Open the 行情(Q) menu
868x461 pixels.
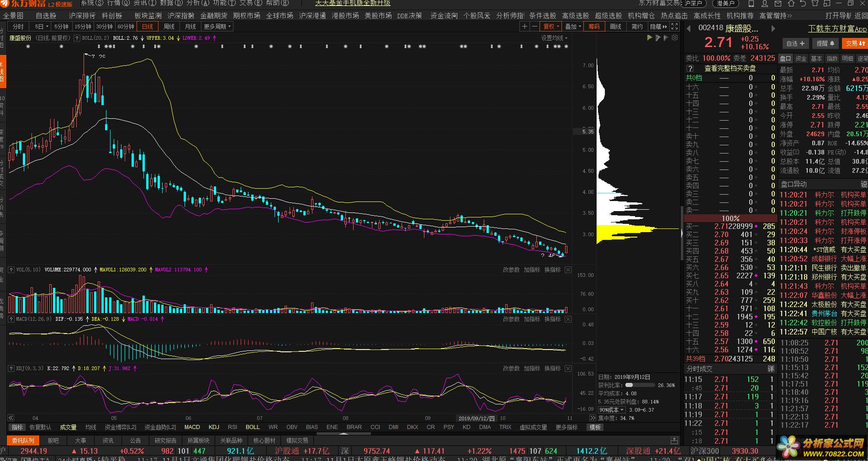click(x=119, y=3)
